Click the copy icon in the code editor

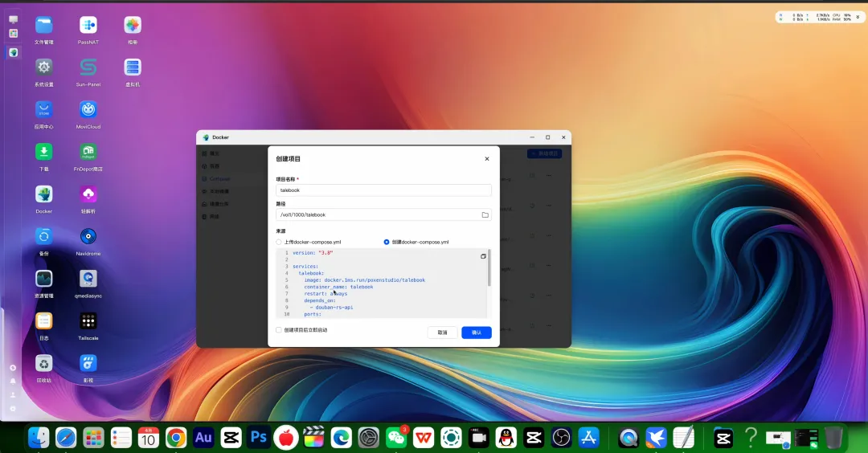tap(483, 256)
